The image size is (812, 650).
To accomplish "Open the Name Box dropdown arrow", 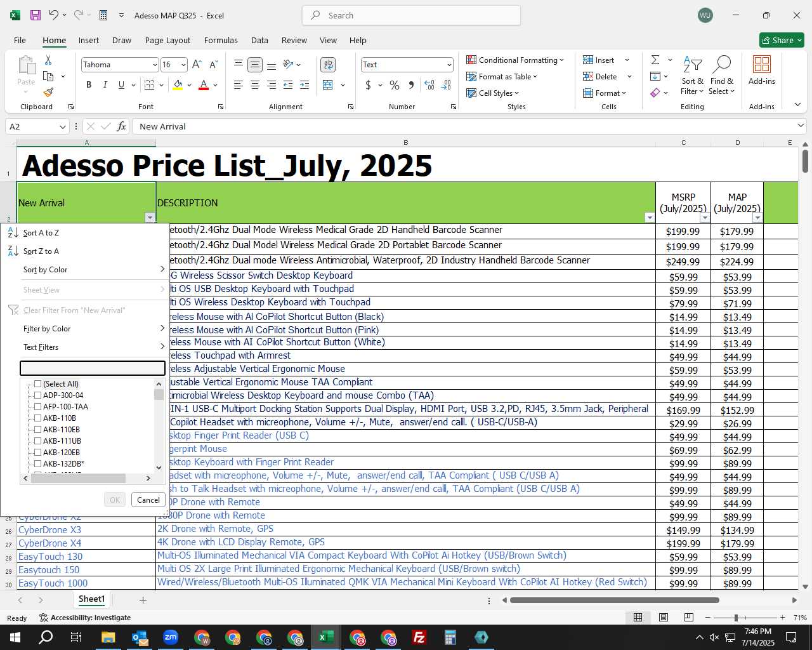I will tap(62, 126).
